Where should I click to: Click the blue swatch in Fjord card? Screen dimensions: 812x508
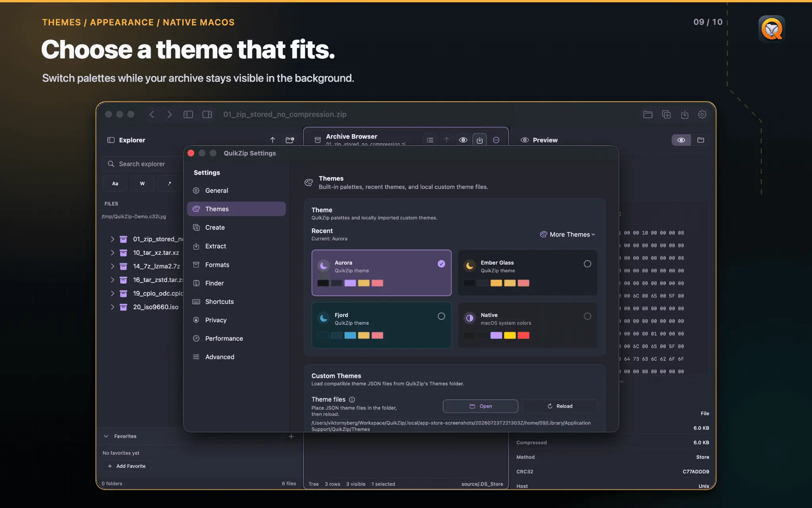[x=350, y=335]
